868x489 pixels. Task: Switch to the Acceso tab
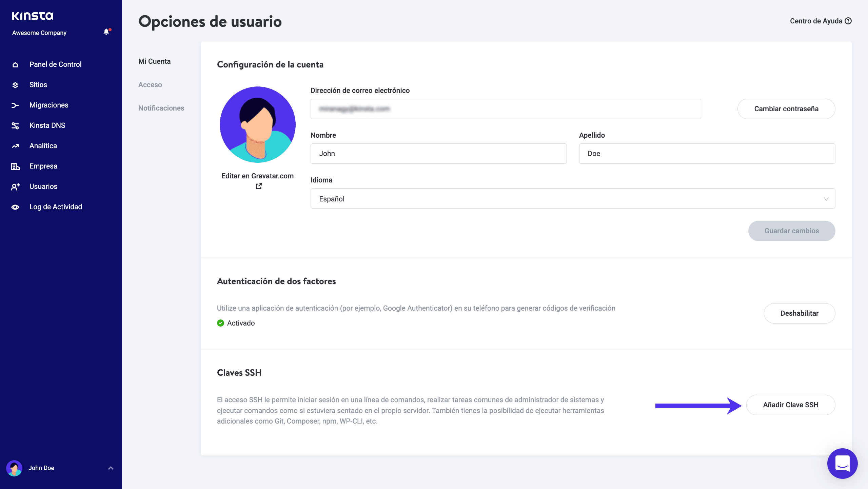[150, 85]
